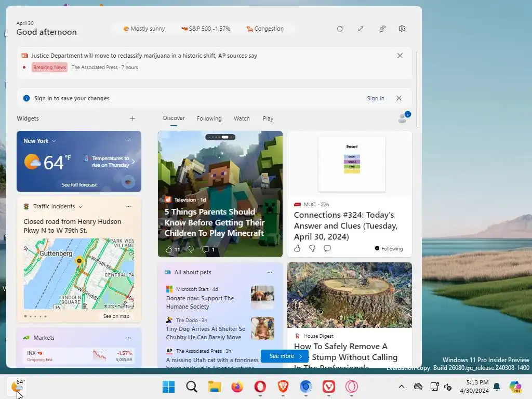Launch Vivaldi from the taskbar
This screenshot has height=399, width=532.
(329, 387)
